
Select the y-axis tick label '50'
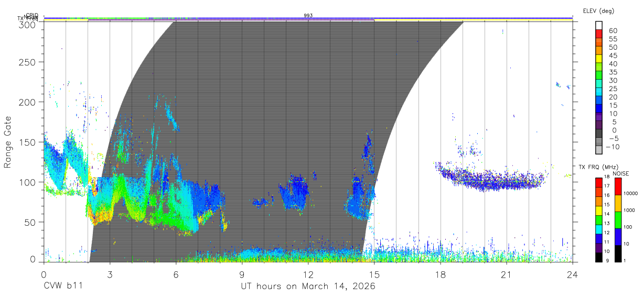click(30, 222)
